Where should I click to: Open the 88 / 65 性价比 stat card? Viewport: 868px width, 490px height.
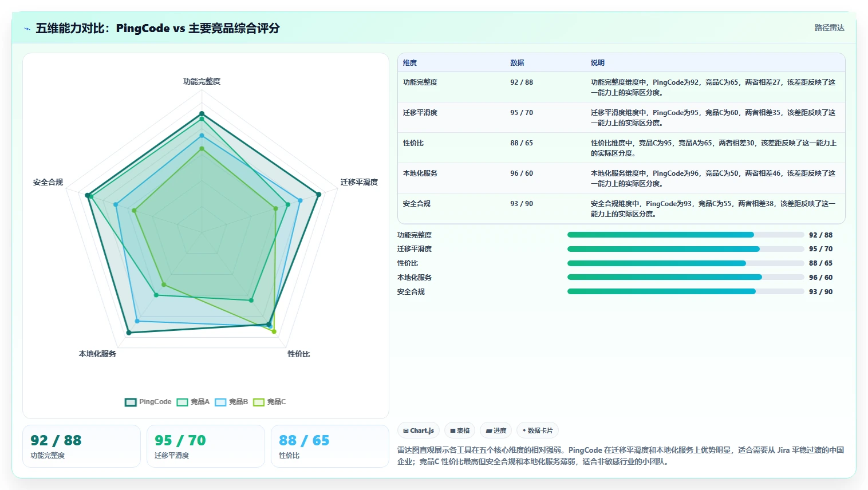(330, 446)
